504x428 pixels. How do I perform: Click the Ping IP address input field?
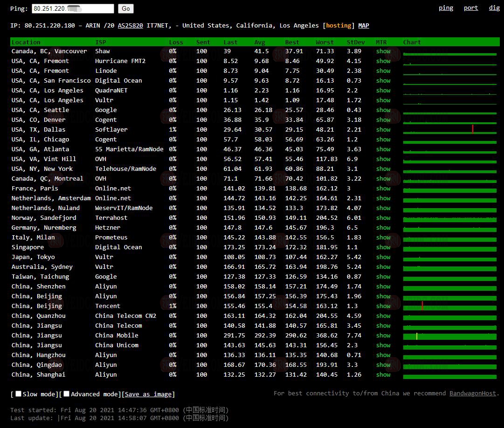coord(73,8)
